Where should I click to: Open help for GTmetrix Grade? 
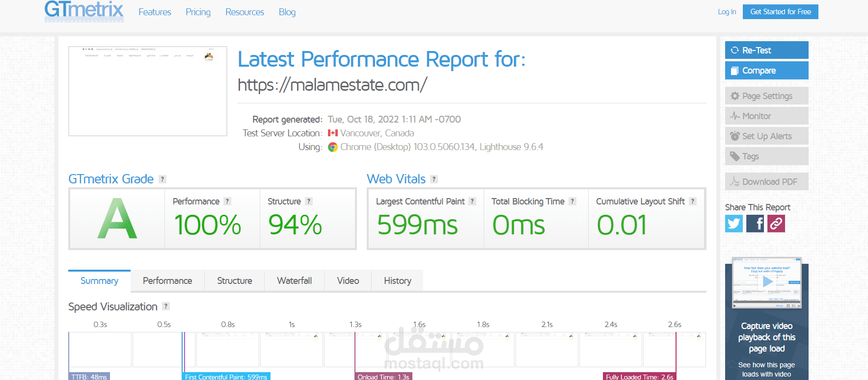click(x=163, y=179)
